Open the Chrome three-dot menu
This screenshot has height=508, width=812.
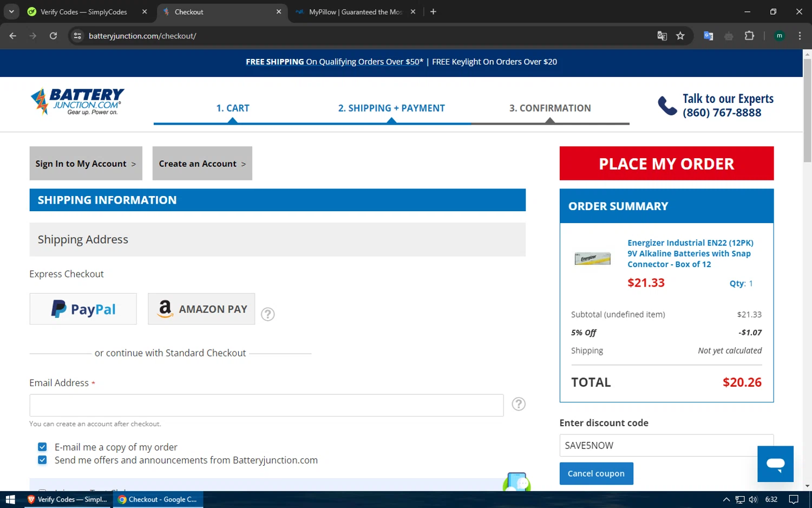point(800,36)
